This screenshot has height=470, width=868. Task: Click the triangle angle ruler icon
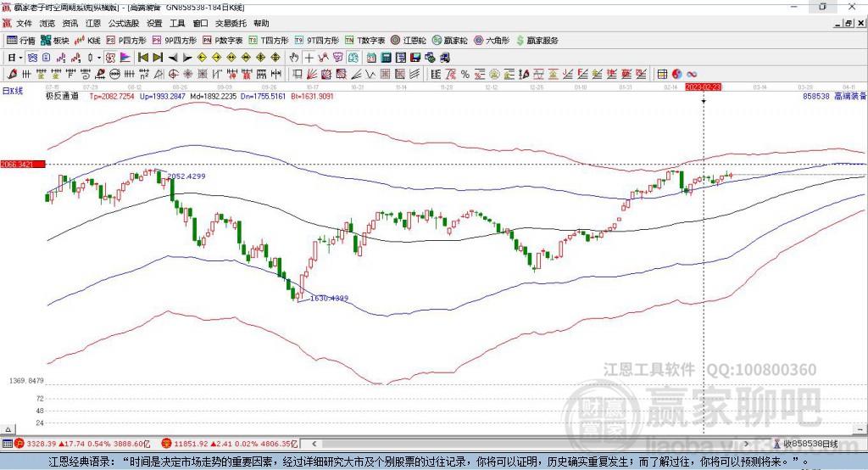(159, 74)
